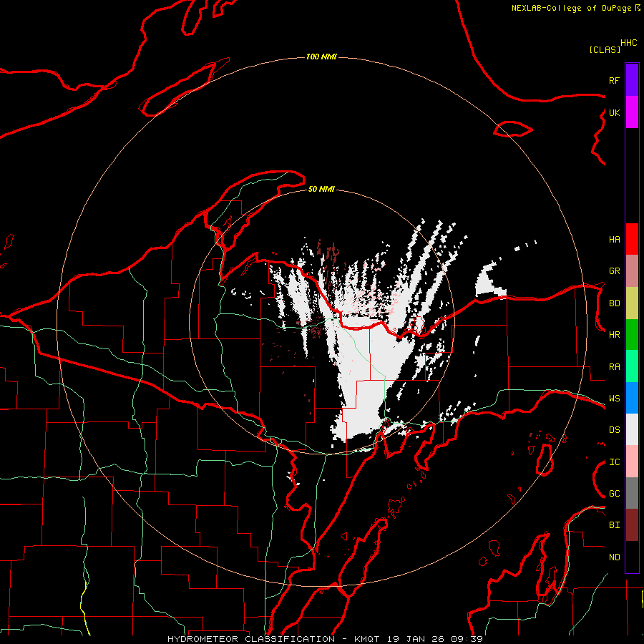Click the RF purple legend swatch
The height and width of the screenshot is (644, 644).
[632, 80]
